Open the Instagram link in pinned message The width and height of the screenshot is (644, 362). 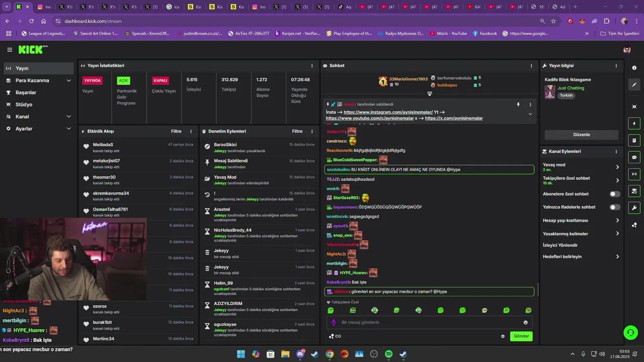pos(388,112)
